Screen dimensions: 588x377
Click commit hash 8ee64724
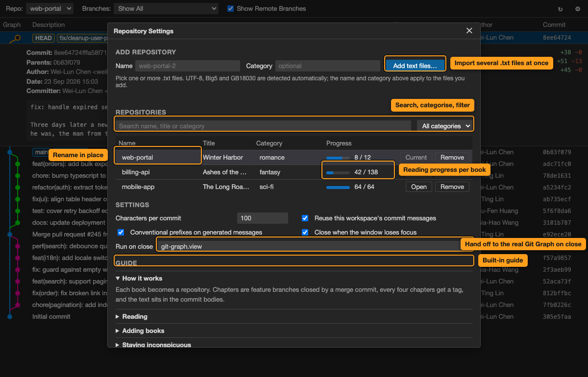point(557,38)
